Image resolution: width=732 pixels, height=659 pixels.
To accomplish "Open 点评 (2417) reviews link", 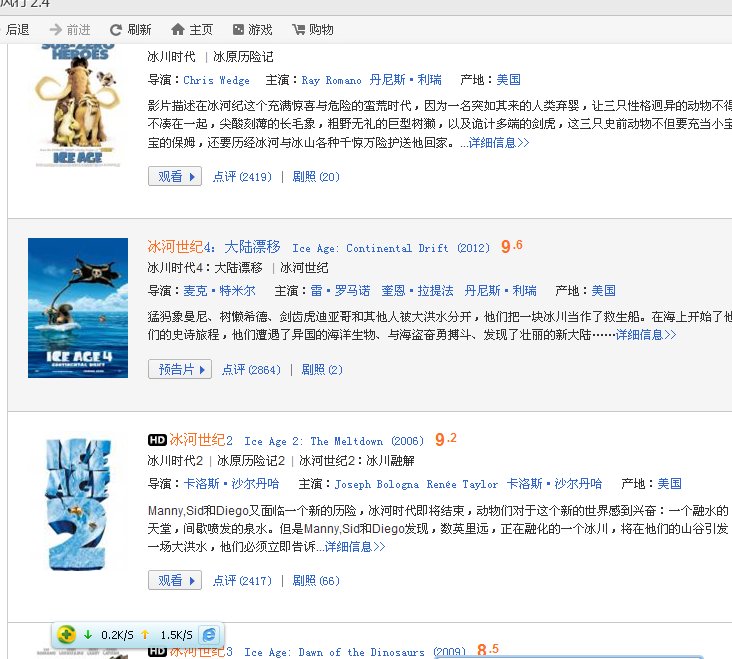I will [242, 581].
